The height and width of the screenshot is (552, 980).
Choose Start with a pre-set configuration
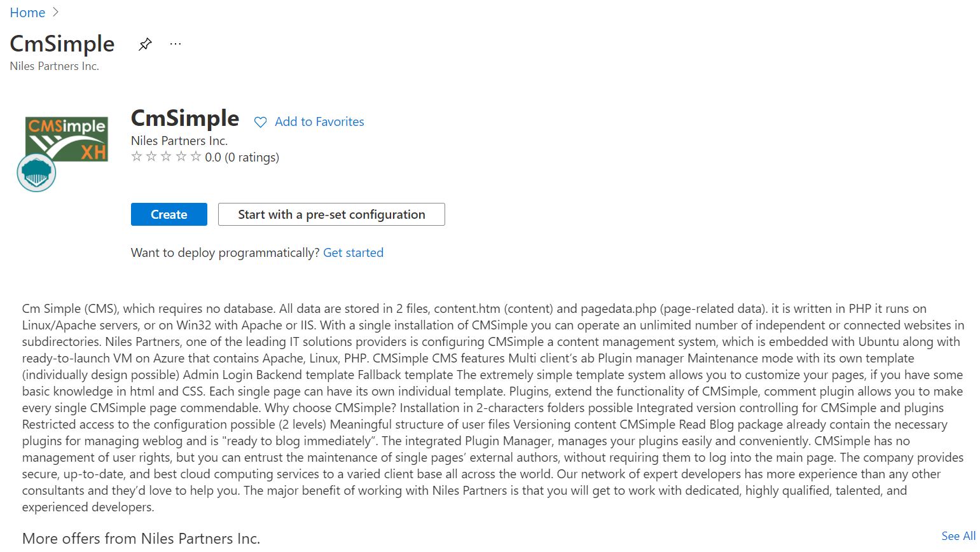(x=331, y=214)
